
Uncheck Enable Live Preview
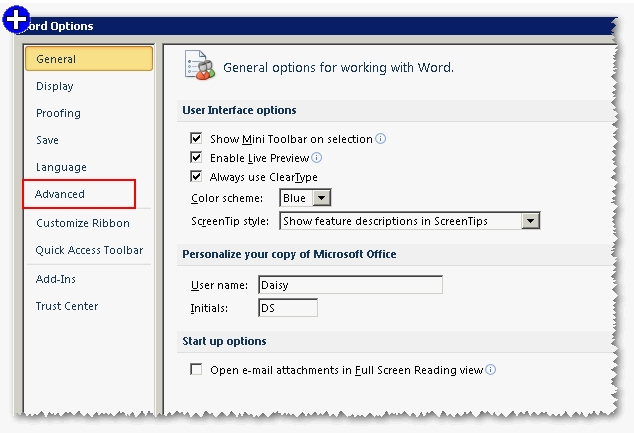click(196, 158)
